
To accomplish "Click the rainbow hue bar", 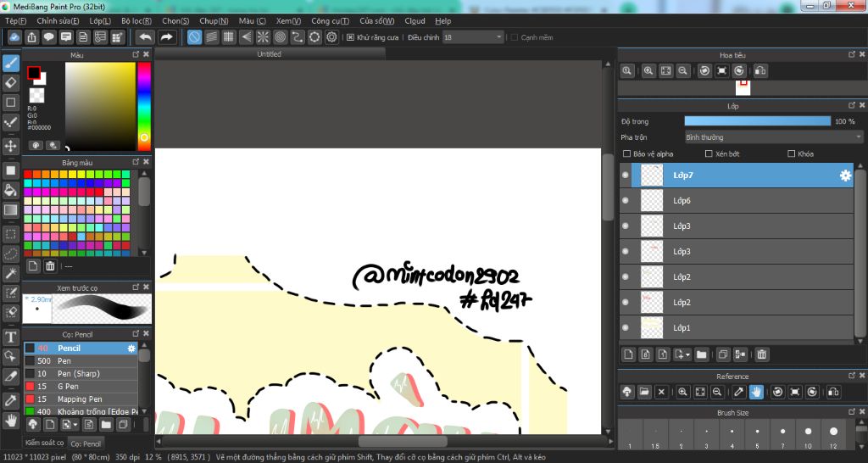I will pyautogui.click(x=144, y=106).
